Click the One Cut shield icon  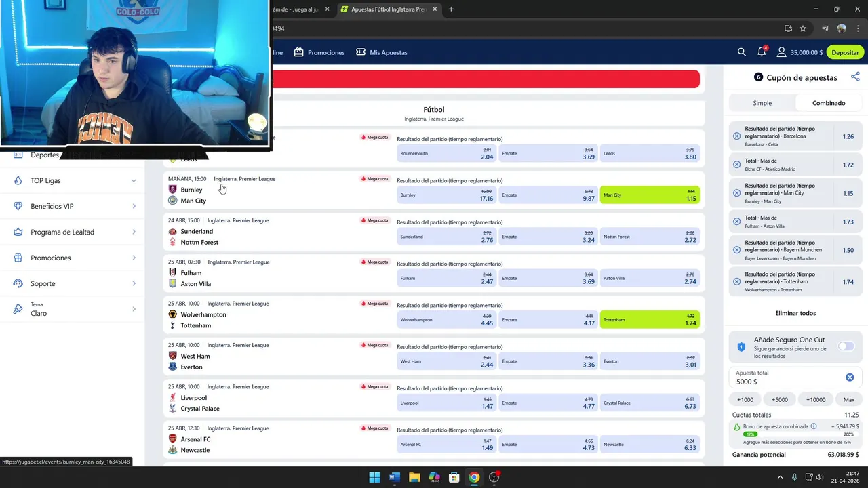tap(741, 347)
